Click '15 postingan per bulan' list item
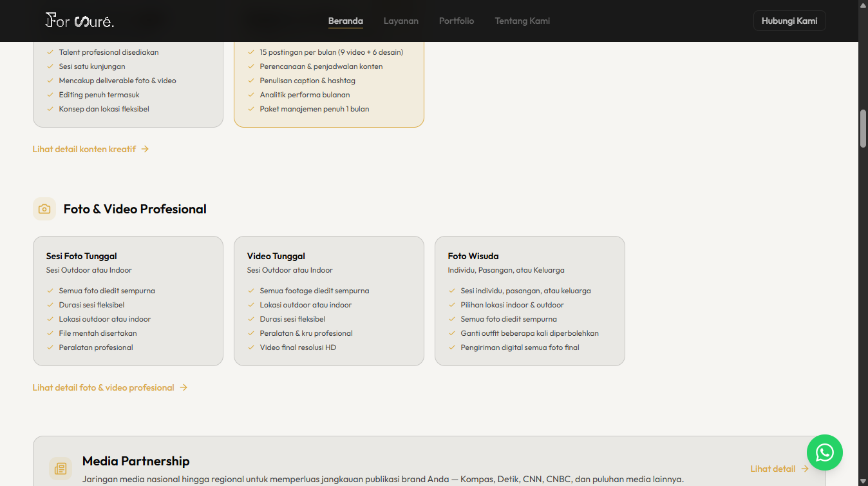Screen dimensions: 868x486 332,52
